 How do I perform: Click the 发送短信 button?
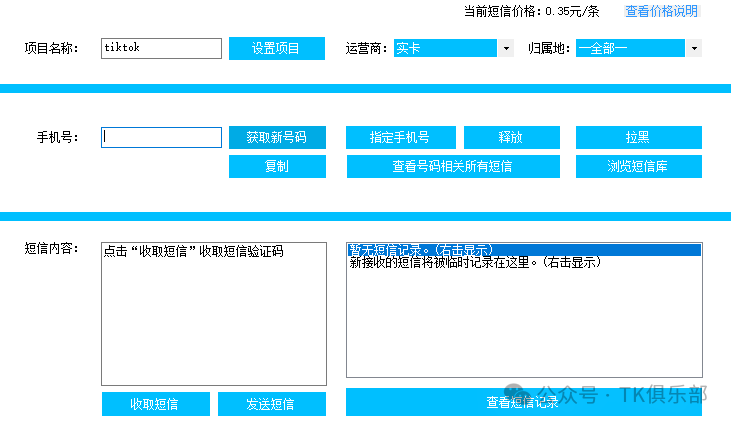pyautogui.click(x=272, y=403)
